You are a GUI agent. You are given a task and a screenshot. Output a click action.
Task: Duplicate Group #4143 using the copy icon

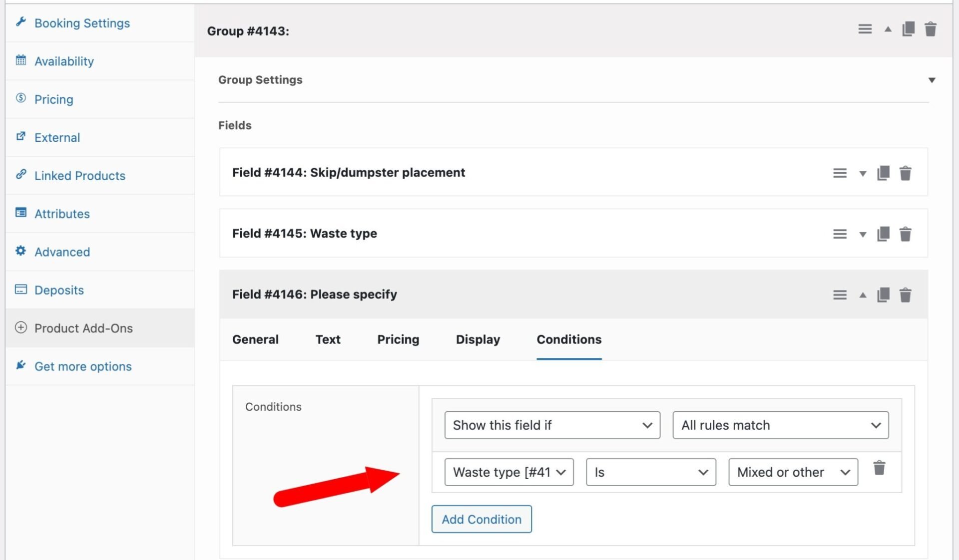[908, 29]
